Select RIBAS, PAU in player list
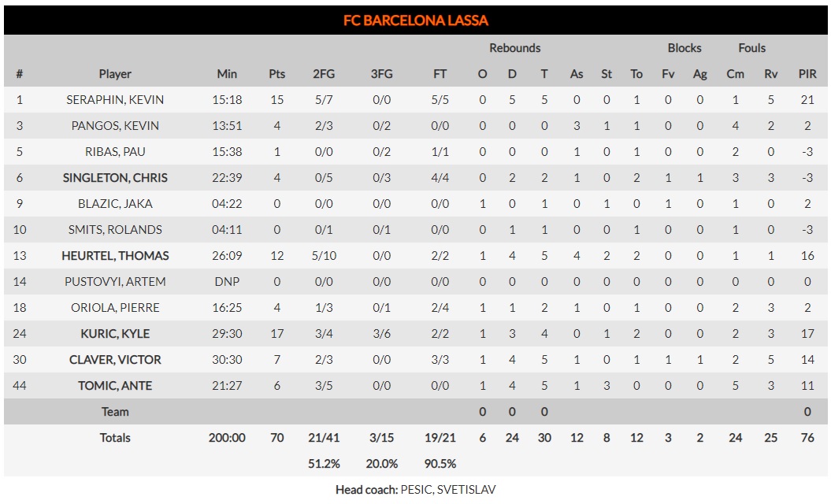Viewport: 831px width, 504px height. [x=115, y=151]
